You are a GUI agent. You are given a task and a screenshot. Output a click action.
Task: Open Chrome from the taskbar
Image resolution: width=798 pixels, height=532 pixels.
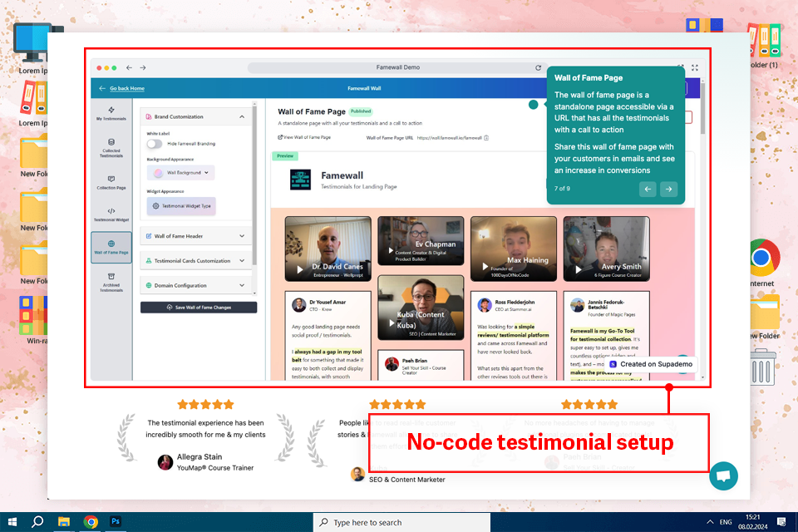click(x=91, y=522)
